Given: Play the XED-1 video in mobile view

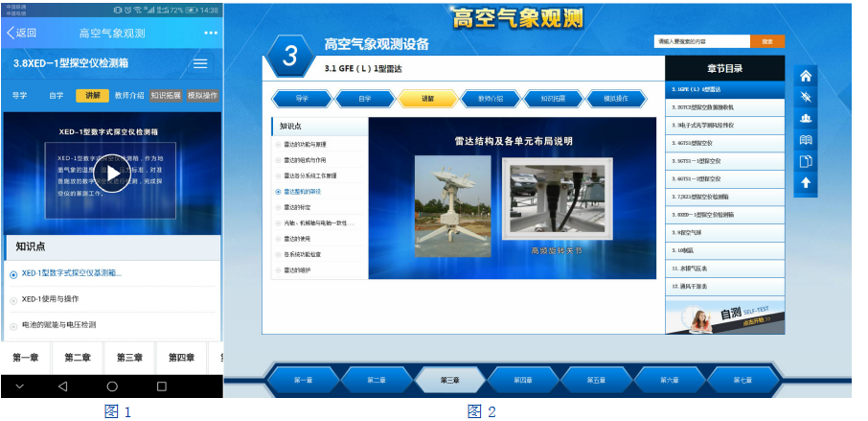Looking at the screenshot, I should 112,177.
